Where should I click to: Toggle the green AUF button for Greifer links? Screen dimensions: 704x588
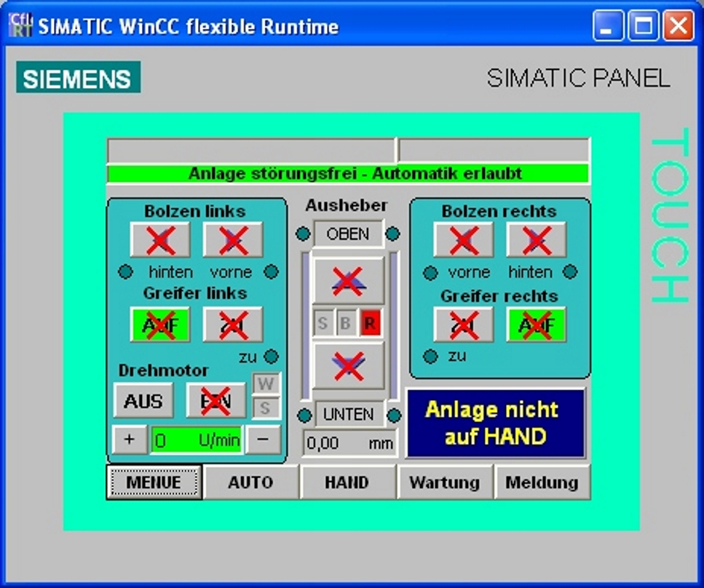tap(159, 325)
